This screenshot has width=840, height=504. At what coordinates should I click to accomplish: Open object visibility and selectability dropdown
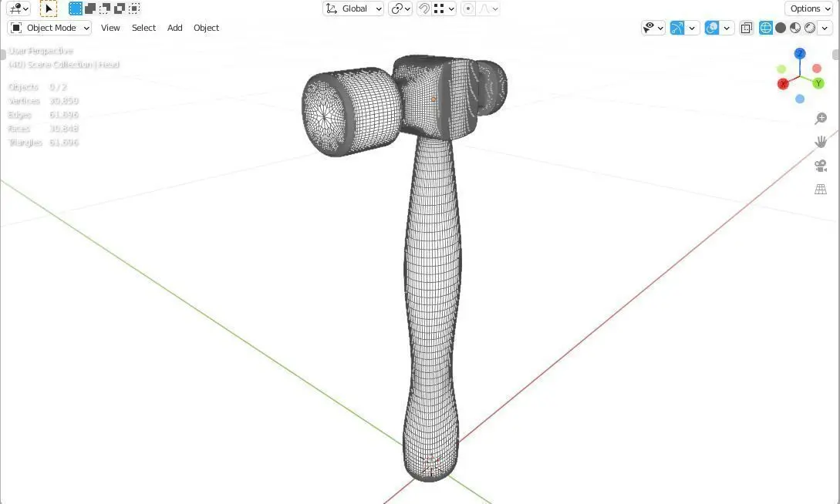pos(653,28)
